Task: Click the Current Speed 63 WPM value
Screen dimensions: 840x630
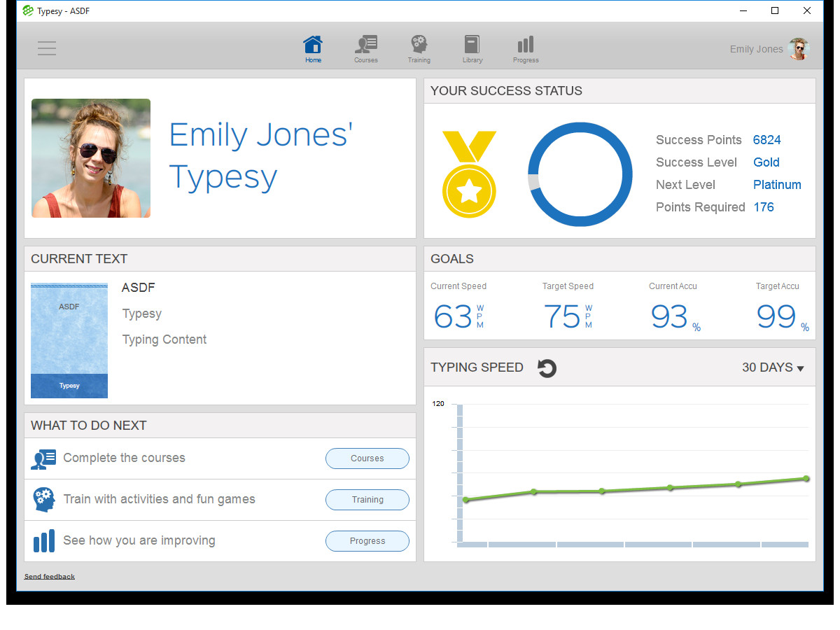Action: coord(458,316)
